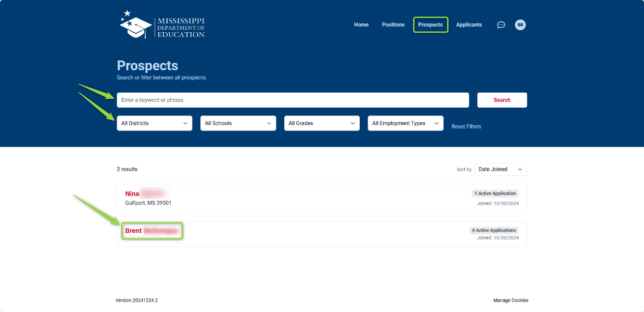This screenshot has height=312, width=644.
Task: Navigate to the Positions section
Action: click(393, 24)
